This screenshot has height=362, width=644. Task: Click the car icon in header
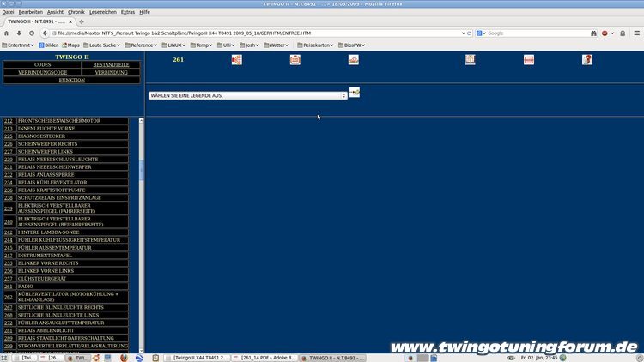coord(353,59)
